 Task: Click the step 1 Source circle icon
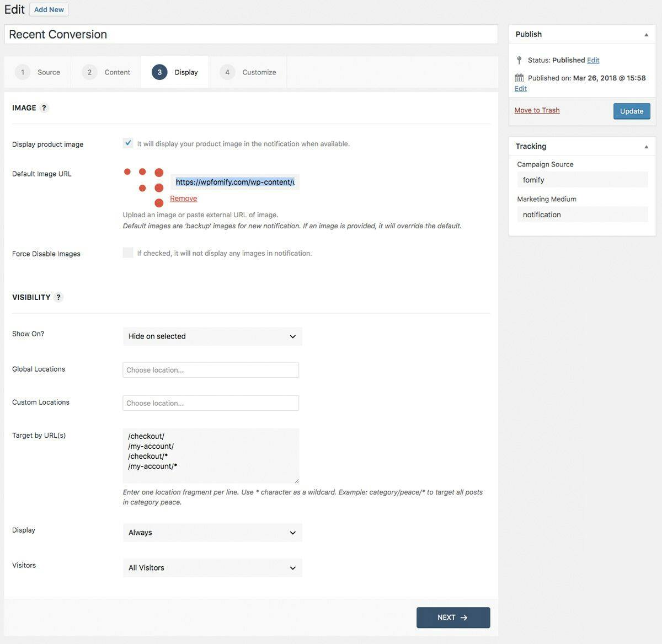pyautogui.click(x=23, y=72)
